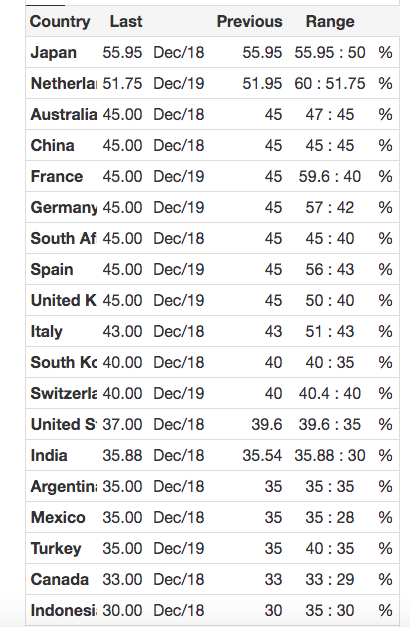Open the Italy country link
This screenshot has height=627, width=410.
point(47,331)
